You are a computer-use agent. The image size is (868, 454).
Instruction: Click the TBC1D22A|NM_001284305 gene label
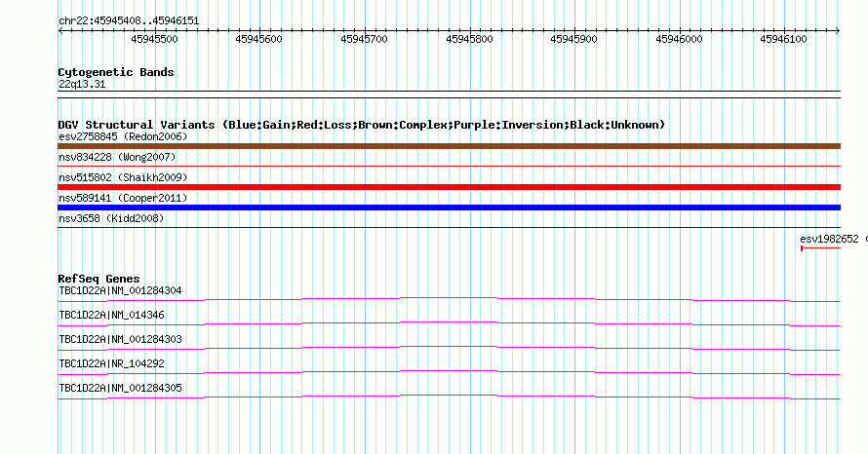pyautogui.click(x=120, y=388)
